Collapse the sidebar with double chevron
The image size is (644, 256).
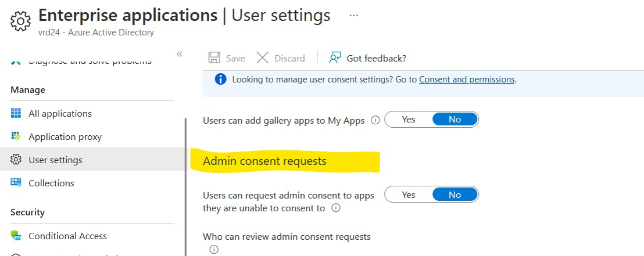point(180,54)
